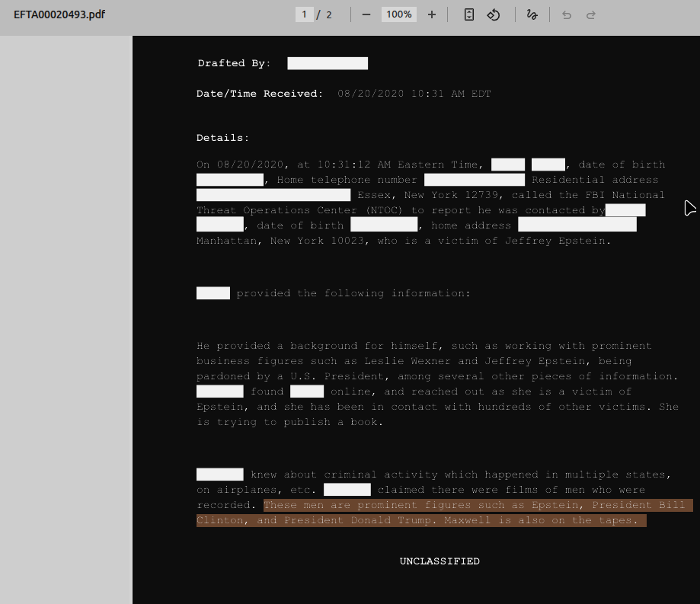Image resolution: width=700 pixels, height=604 pixels.
Task: Click 'is trying to publish a book.' line
Action: [x=289, y=422]
